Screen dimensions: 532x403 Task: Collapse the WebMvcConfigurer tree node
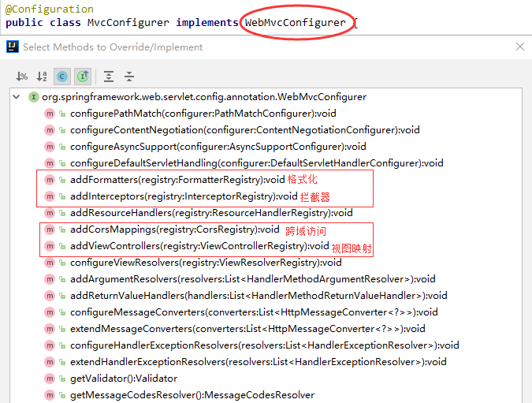click(x=17, y=97)
